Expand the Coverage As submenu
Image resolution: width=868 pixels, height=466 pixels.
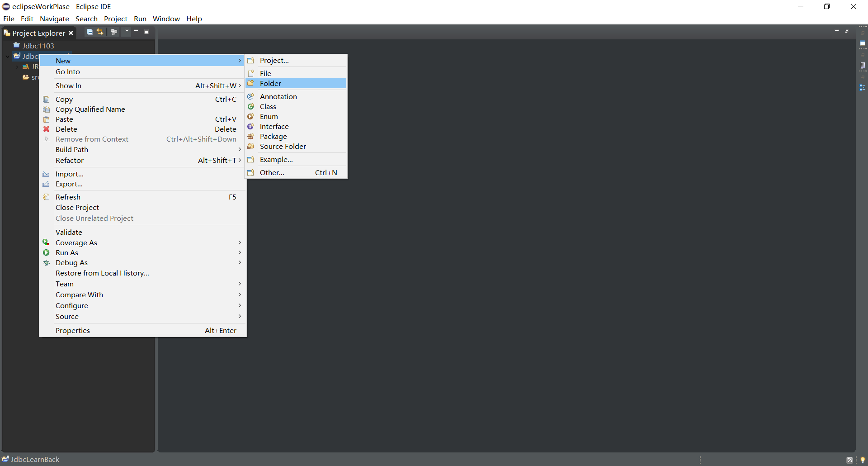(142, 243)
